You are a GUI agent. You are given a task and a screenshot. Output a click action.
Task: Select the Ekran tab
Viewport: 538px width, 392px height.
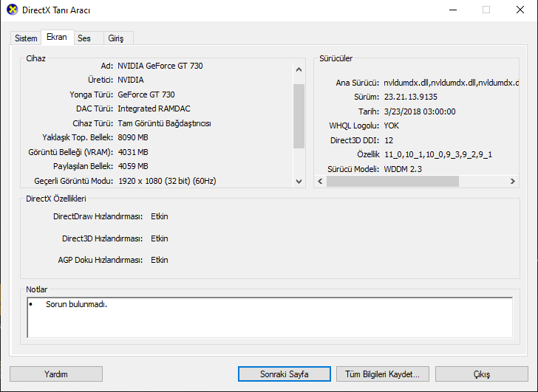[57, 37]
